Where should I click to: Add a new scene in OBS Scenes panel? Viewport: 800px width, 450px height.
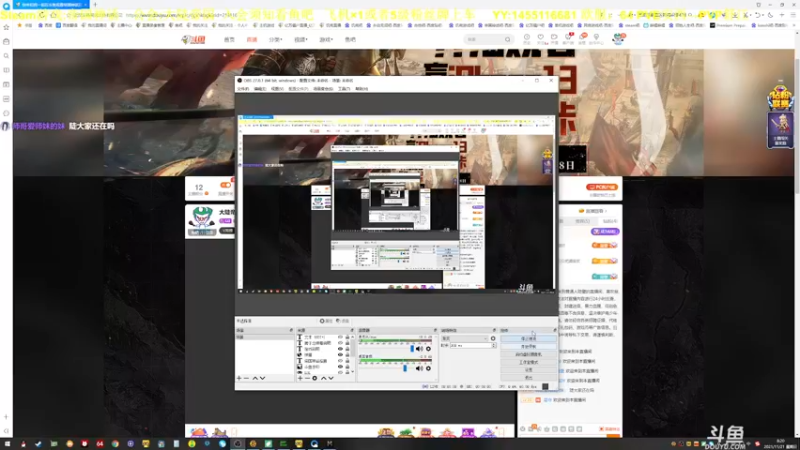tap(239, 379)
